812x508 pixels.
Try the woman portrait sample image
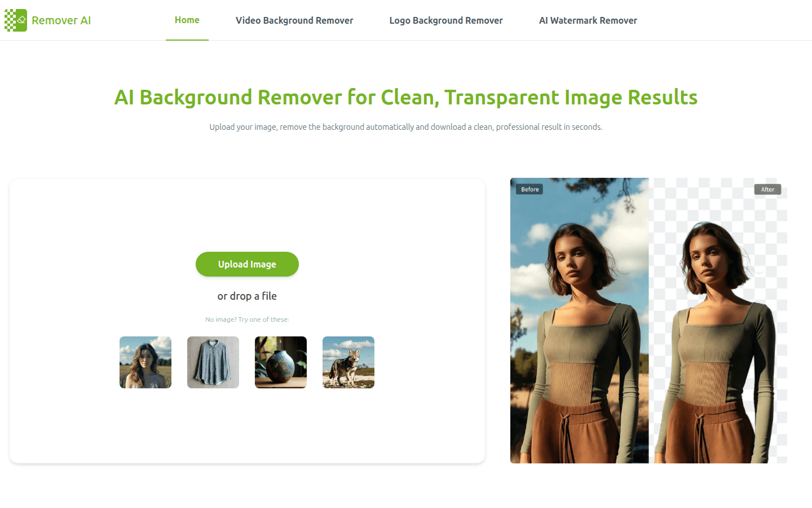tap(145, 362)
